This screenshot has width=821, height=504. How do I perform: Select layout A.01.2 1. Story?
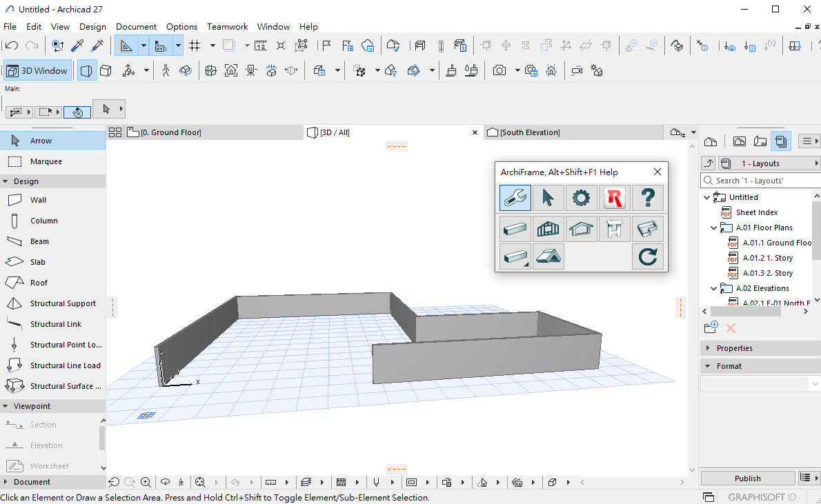tap(768, 258)
